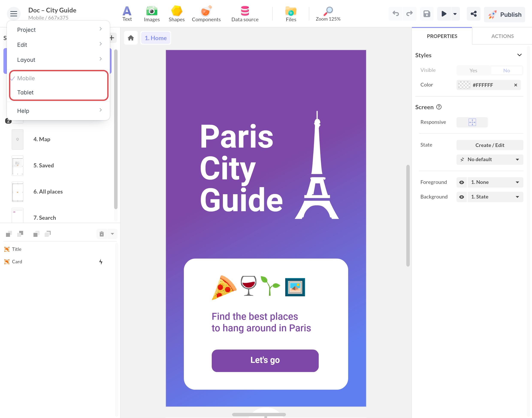Open the Components library
Viewport: 532px width, 418px height.
[206, 14]
